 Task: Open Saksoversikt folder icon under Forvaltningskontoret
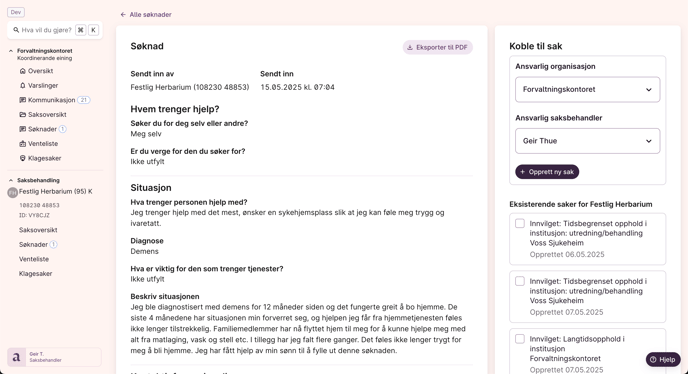click(x=23, y=114)
